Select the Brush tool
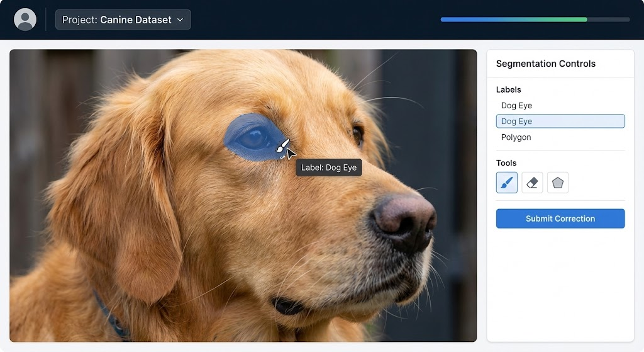This screenshot has width=644, height=352. click(x=507, y=183)
